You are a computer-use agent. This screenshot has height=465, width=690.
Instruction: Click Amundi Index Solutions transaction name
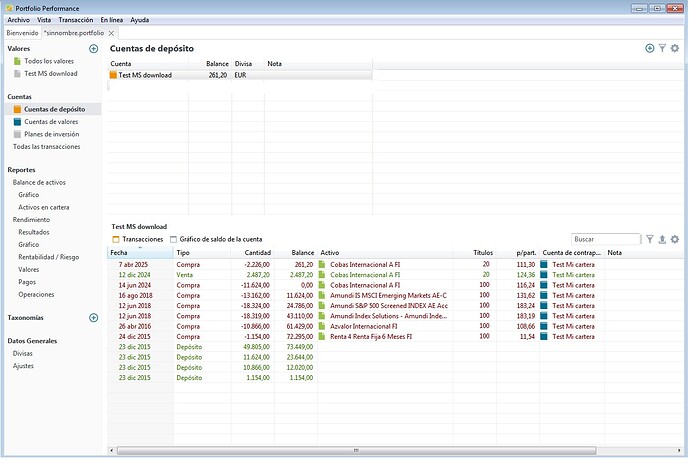pyautogui.click(x=389, y=316)
